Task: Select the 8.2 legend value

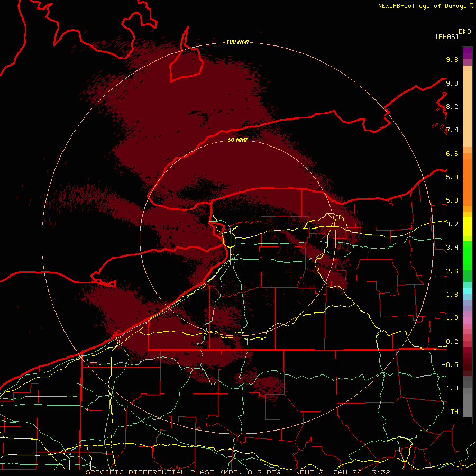Action: [x=452, y=107]
